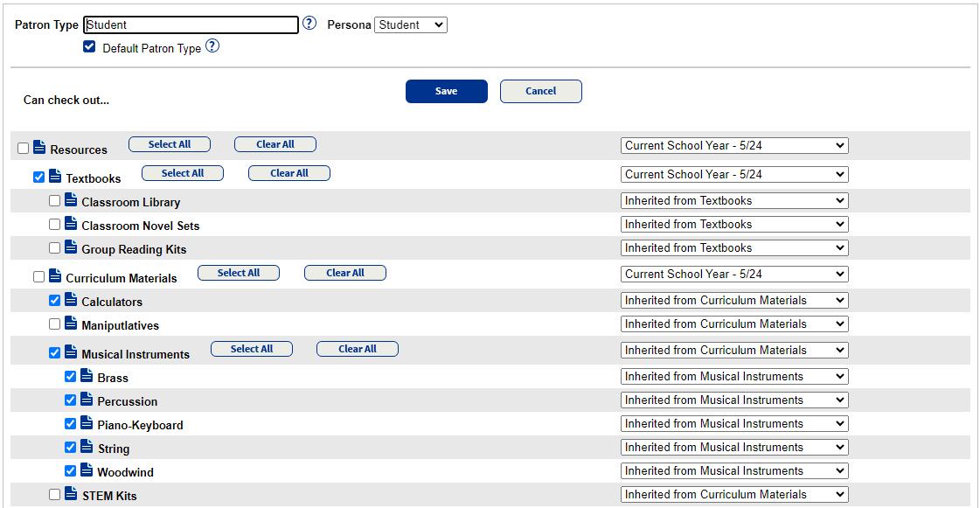The image size is (980, 508).
Task: Click the document icon next to STEM Kits
Action: 71,494
